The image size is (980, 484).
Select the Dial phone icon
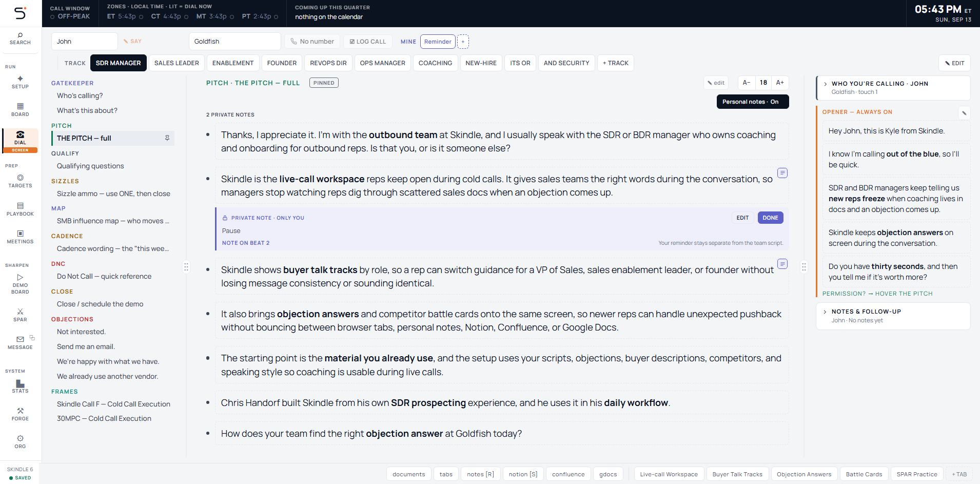(x=20, y=134)
